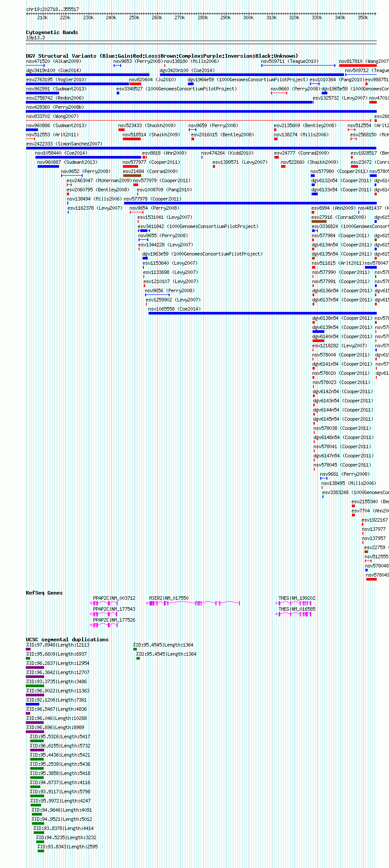Click duplication %ID:92.1206|Length:7361

56,700
